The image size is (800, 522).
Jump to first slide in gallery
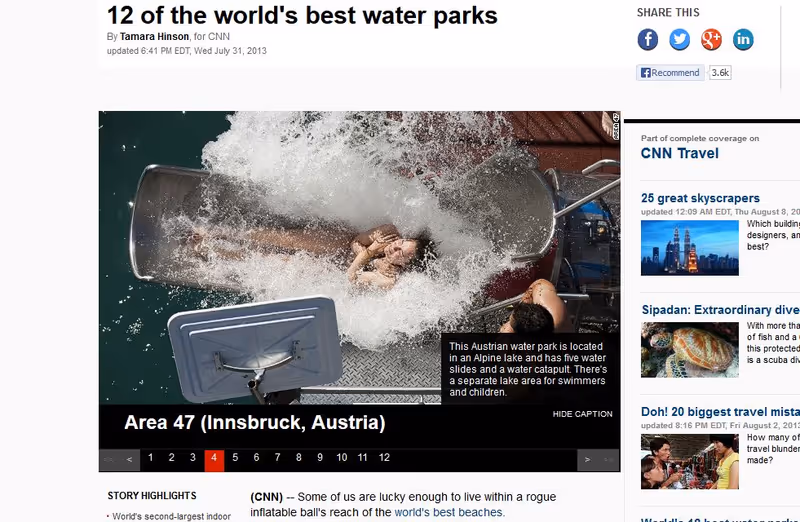tap(109, 460)
